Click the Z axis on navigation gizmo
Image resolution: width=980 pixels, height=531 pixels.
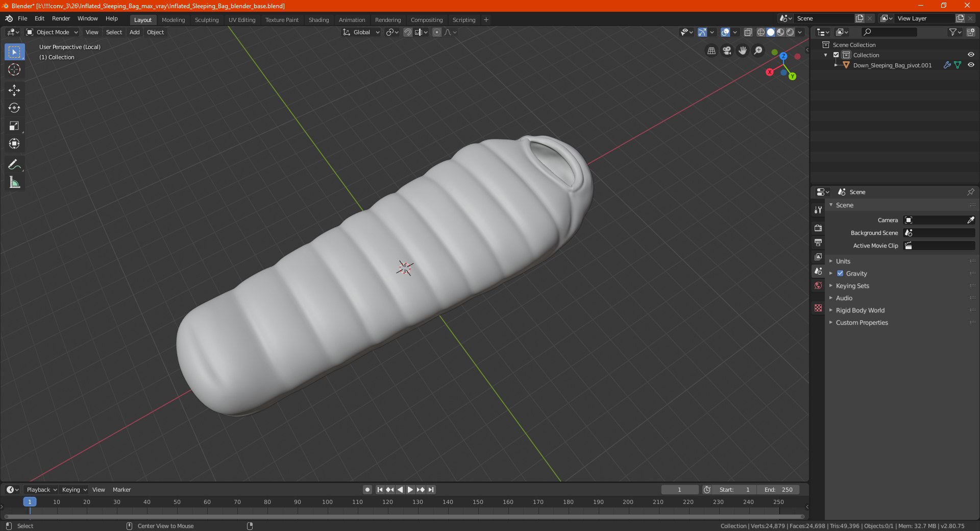783,56
